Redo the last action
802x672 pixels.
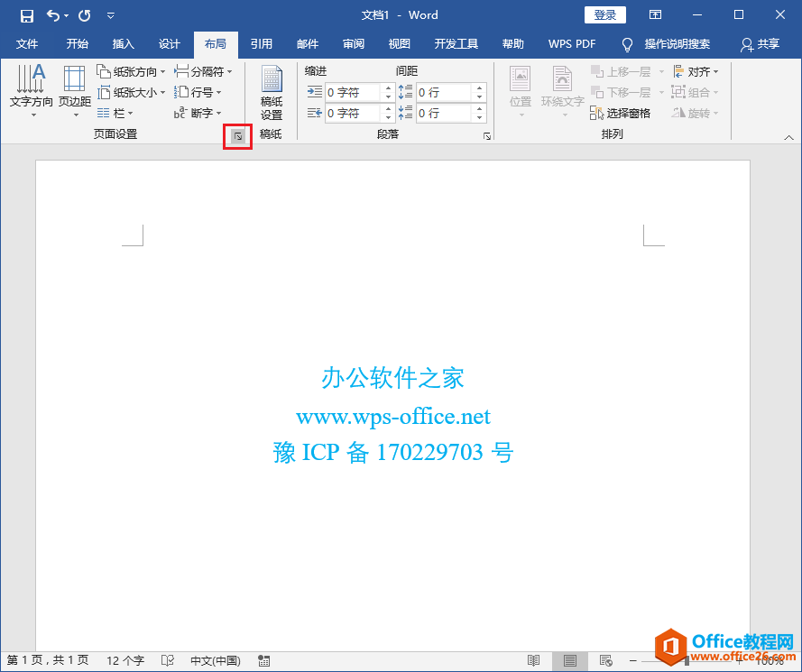coord(85,15)
